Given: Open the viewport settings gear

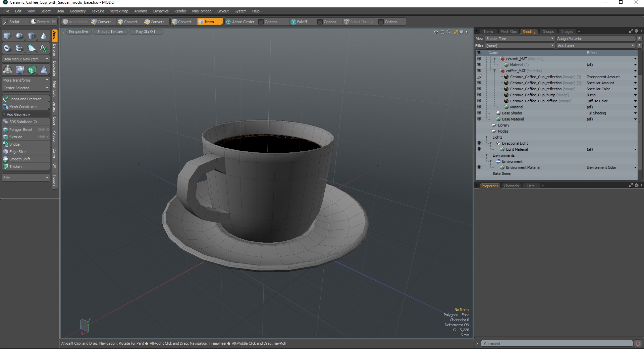Looking at the screenshot, I should 461,32.
